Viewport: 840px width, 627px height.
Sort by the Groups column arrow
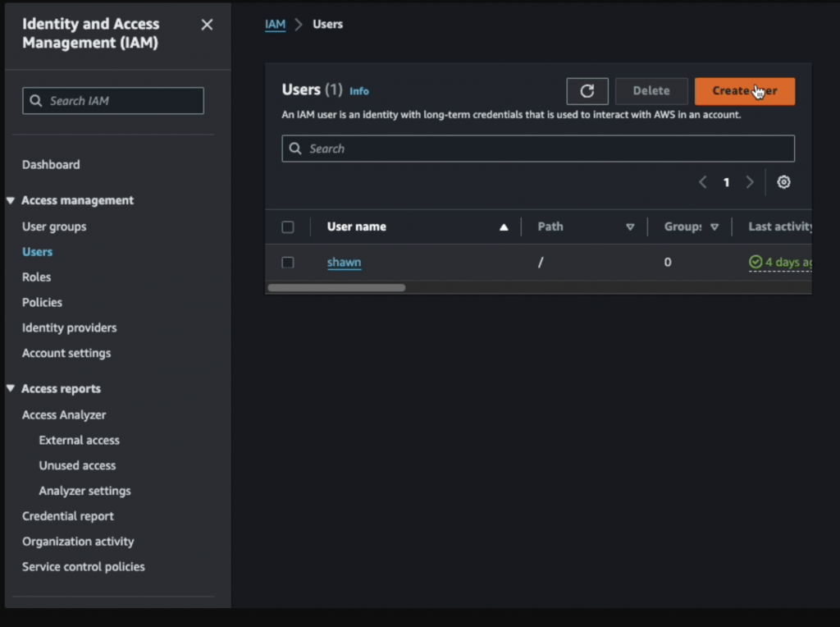coord(714,227)
